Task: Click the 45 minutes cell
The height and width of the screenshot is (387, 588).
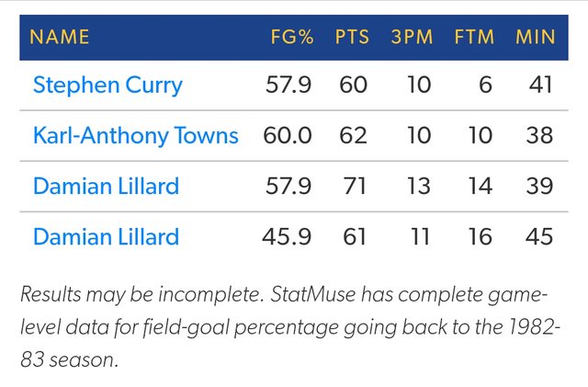Action: click(540, 237)
